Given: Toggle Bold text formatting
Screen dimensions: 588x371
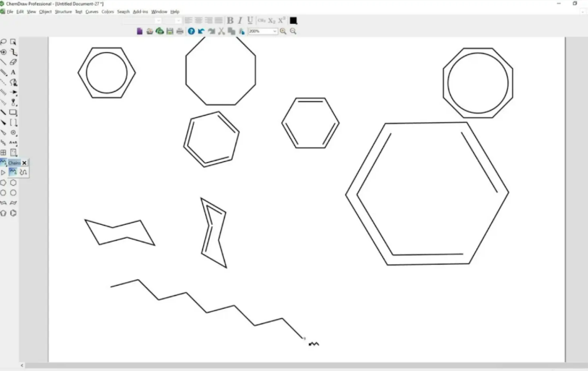Looking at the screenshot, I should click(x=230, y=20).
